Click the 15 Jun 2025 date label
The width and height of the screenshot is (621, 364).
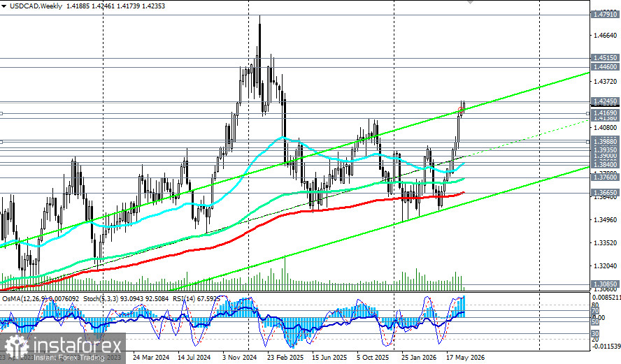tap(329, 357)
